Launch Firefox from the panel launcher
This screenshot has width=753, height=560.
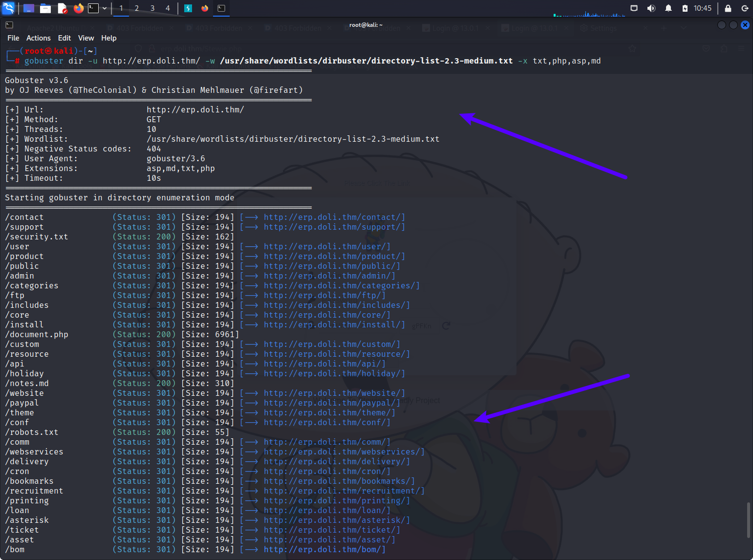[x=78, y=8]
